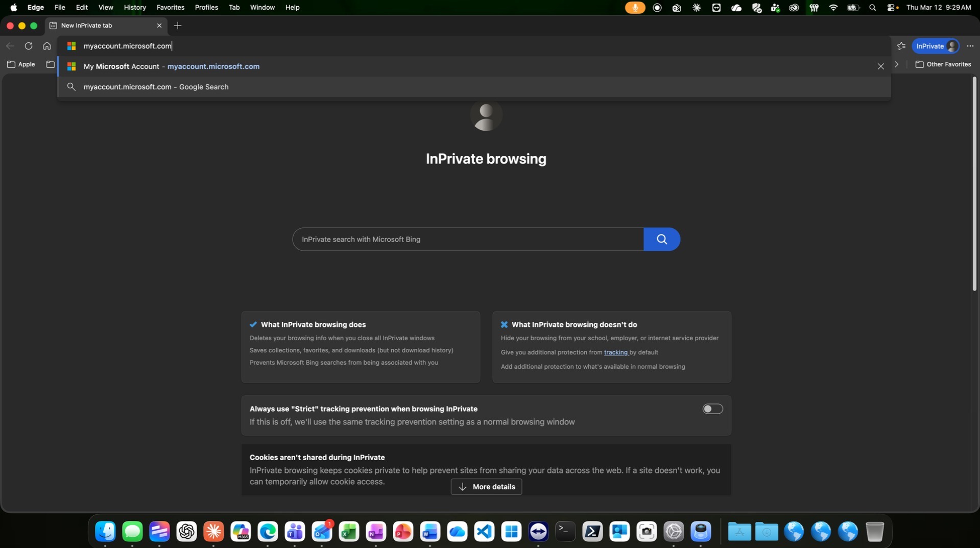
Task: Open the Edge application menu
Action: tap(36, 8)
